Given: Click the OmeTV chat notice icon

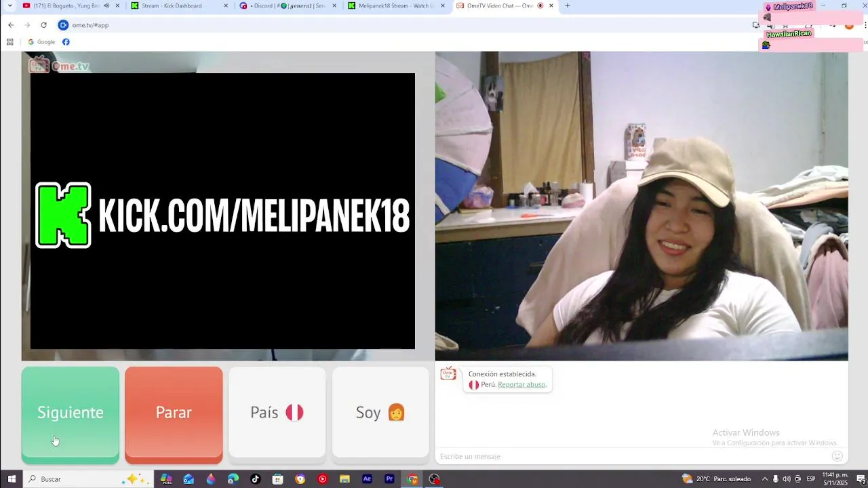Looking at the screenshot, I should point(448,374).
